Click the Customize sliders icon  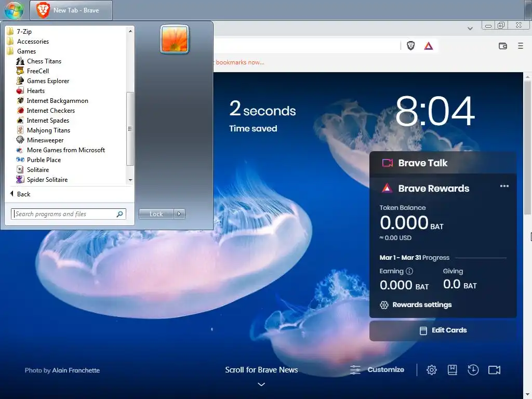point(355,370)
